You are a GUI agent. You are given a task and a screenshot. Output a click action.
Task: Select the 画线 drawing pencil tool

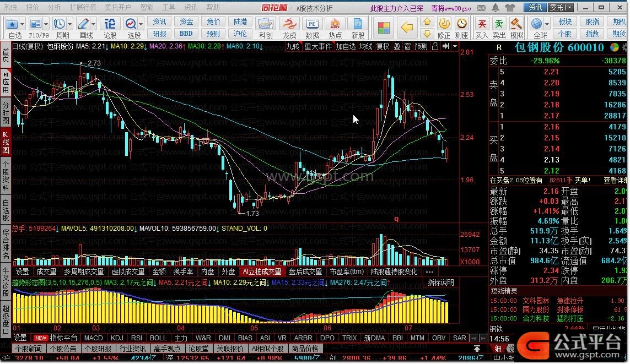83,24
